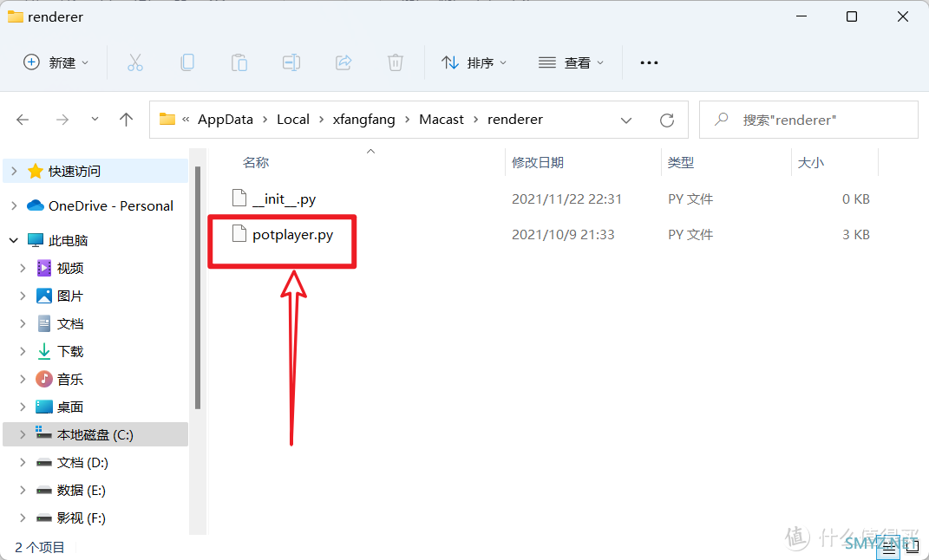Viewport: 929px width, 560px height.
Task: Sort by 名称 column header
Action: click(255, 162)
